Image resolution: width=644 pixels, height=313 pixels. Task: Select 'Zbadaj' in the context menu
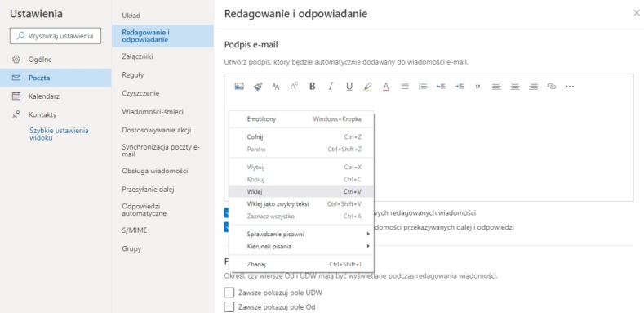coord(301,265)
